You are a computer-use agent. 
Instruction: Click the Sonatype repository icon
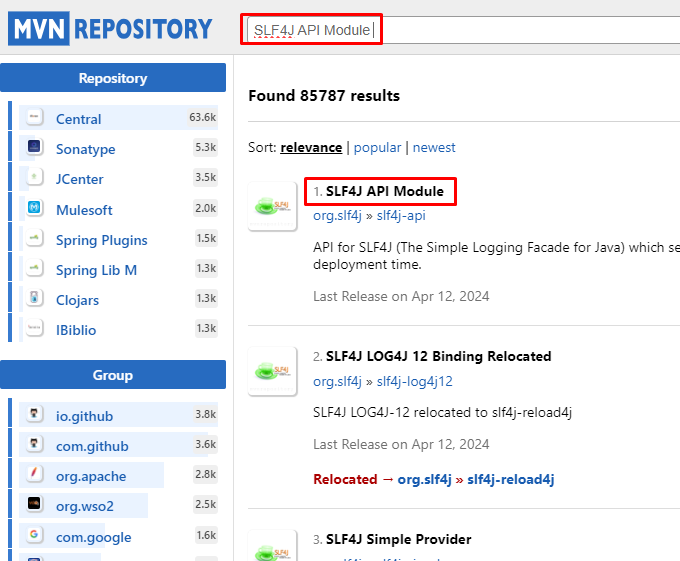coord(34,147)
